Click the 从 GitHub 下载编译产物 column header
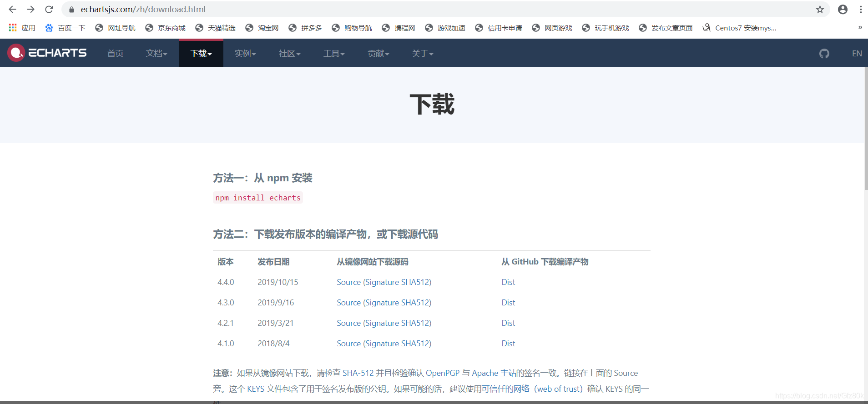 (x=545, y=262)
